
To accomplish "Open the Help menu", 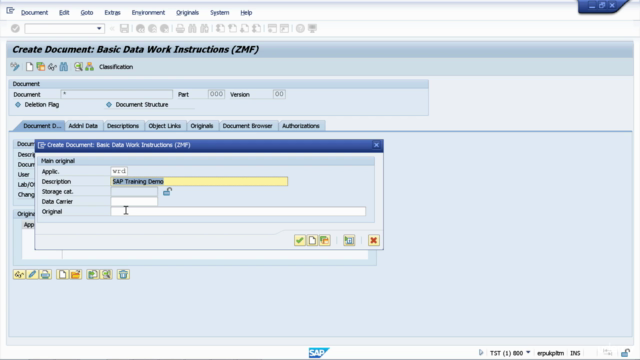I will pos(246,13).
